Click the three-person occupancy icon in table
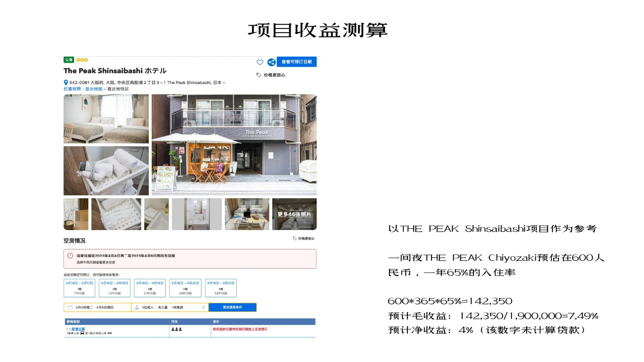Viewport: 644px width, 362px height. click(176, 329)
